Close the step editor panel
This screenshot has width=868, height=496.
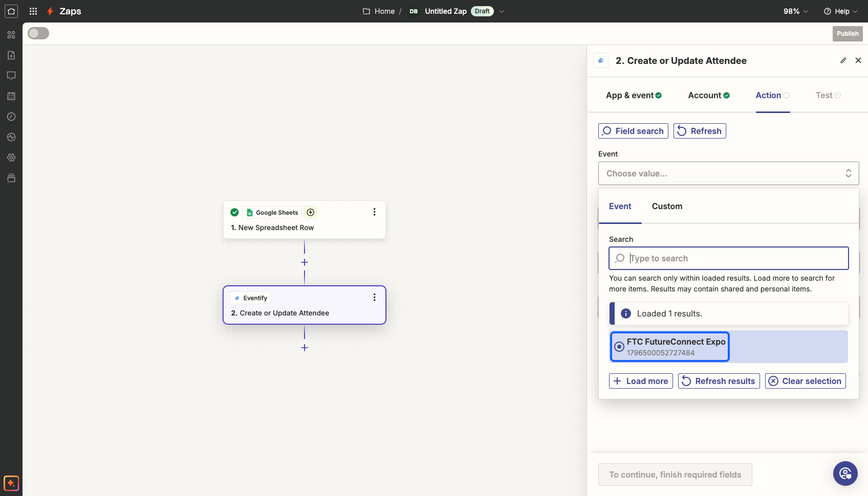[858, 60]
